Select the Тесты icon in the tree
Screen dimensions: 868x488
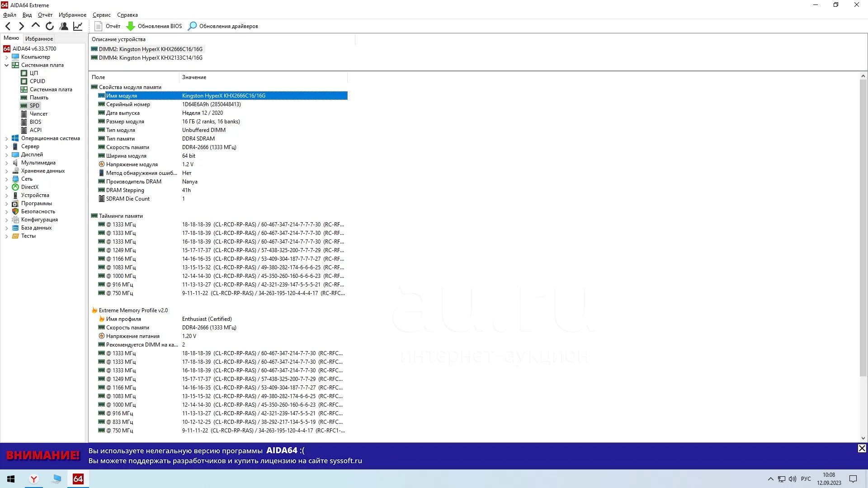click(15, 236)
